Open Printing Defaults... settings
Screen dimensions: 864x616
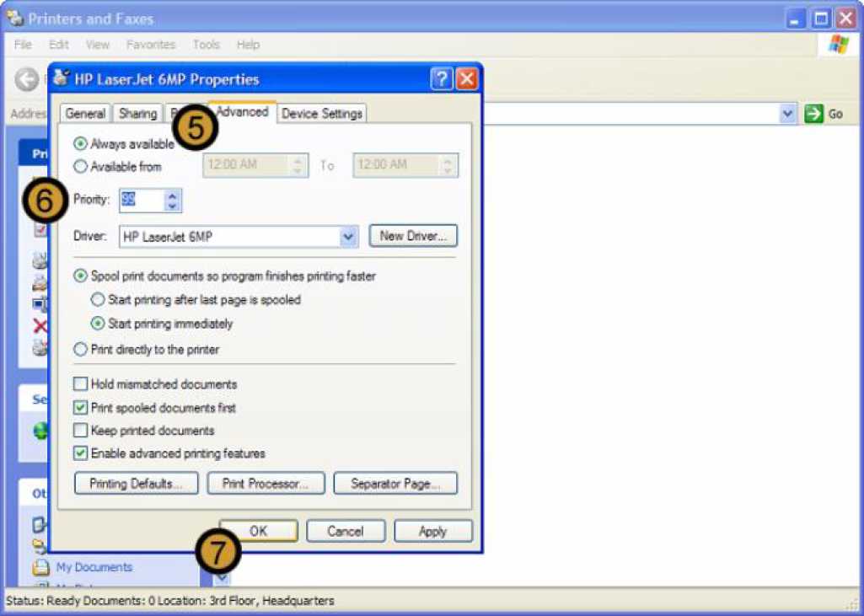coord(136,484)
